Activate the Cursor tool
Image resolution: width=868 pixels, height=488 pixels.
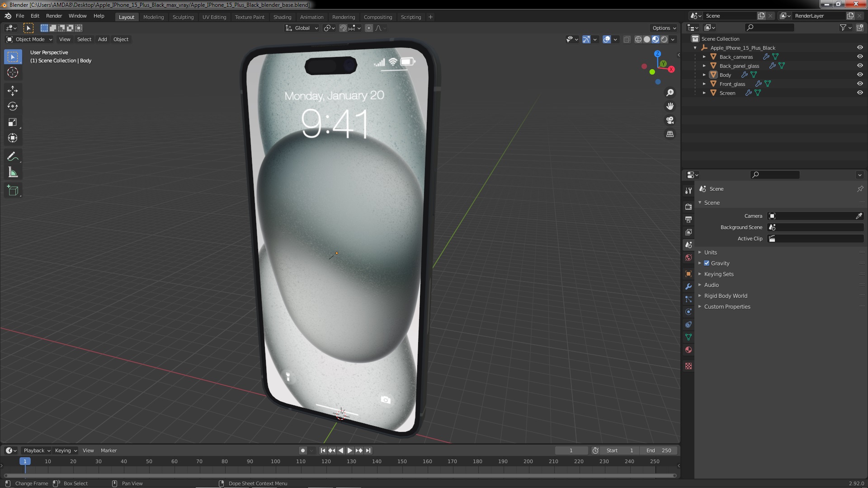[13, 72]
